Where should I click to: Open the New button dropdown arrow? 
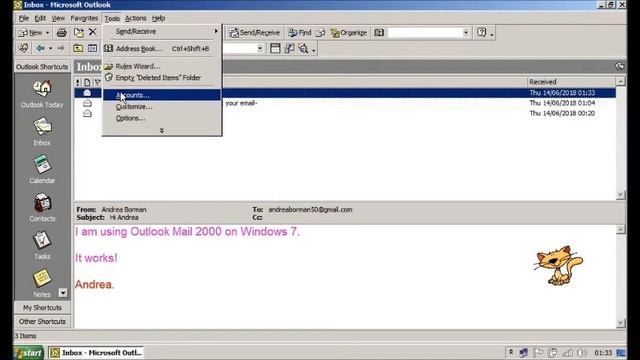47,32
